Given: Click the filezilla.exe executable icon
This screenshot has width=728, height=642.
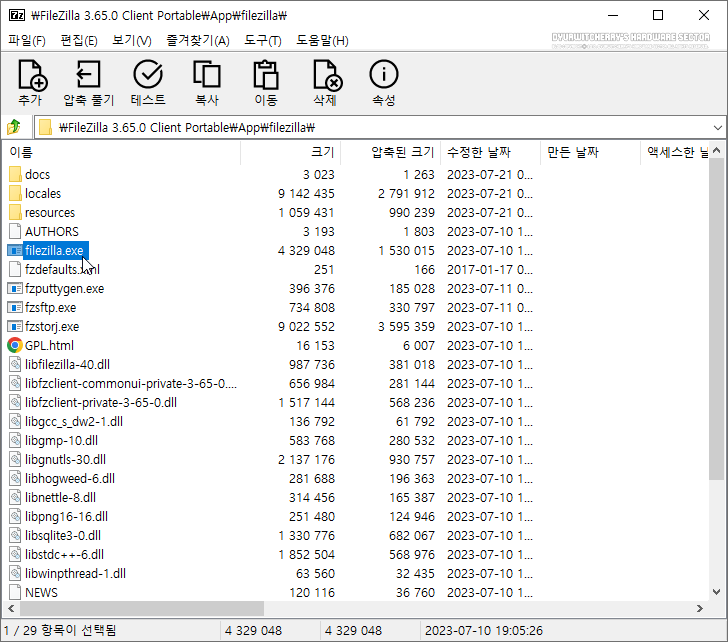Looking at the screenshot, I should pyautogui.click(x=15, y=251).
